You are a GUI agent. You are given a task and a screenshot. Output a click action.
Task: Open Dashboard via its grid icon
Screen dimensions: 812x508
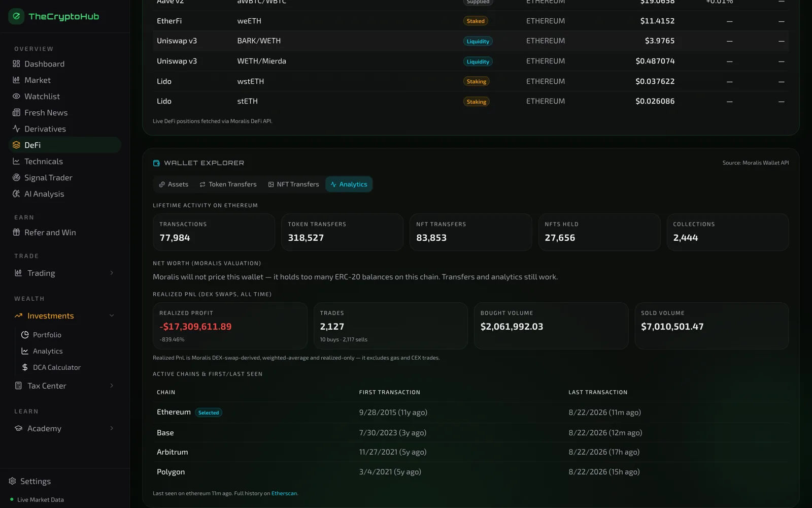pos(16,64)
